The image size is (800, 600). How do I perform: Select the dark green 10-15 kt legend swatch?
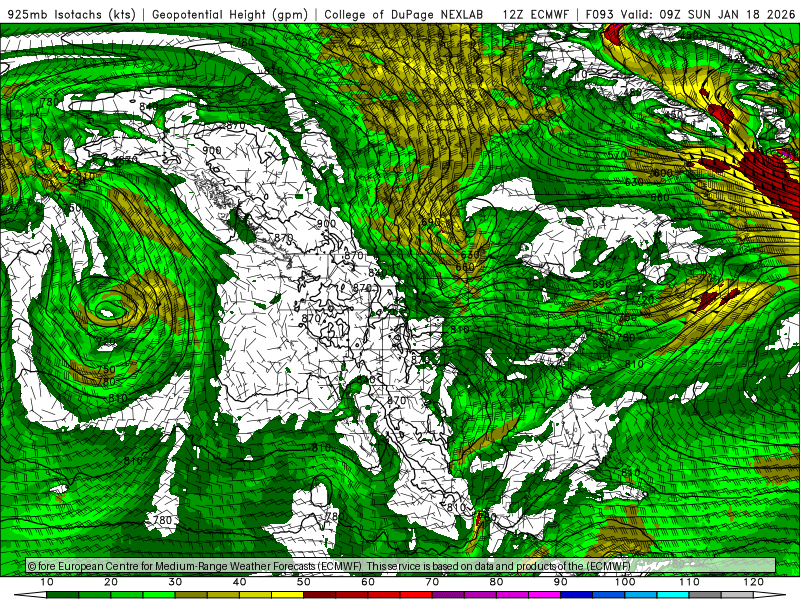[x=62, y=595]
